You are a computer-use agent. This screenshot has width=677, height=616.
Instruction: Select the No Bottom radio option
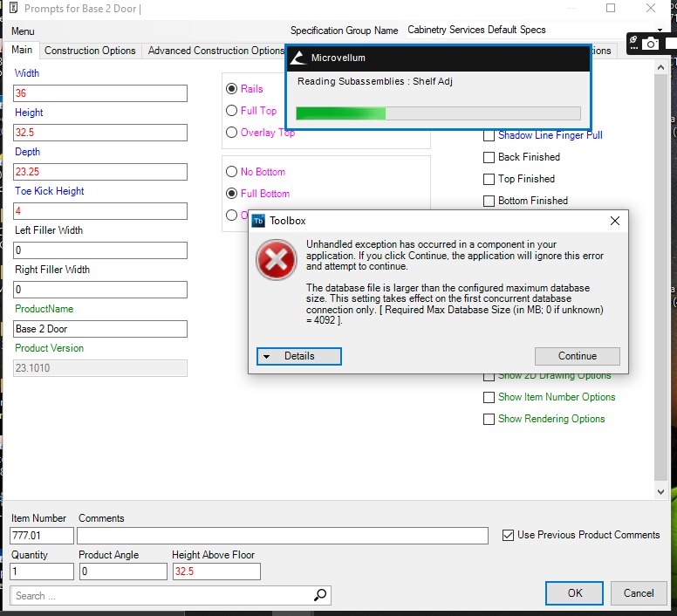point(232,172)
